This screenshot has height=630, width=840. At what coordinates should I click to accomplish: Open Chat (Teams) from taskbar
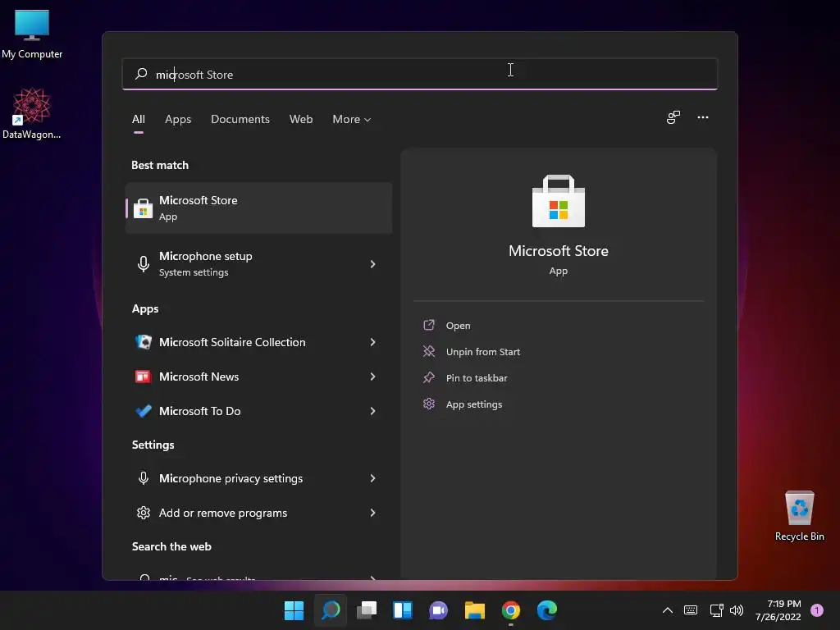[x=438, y=610]
